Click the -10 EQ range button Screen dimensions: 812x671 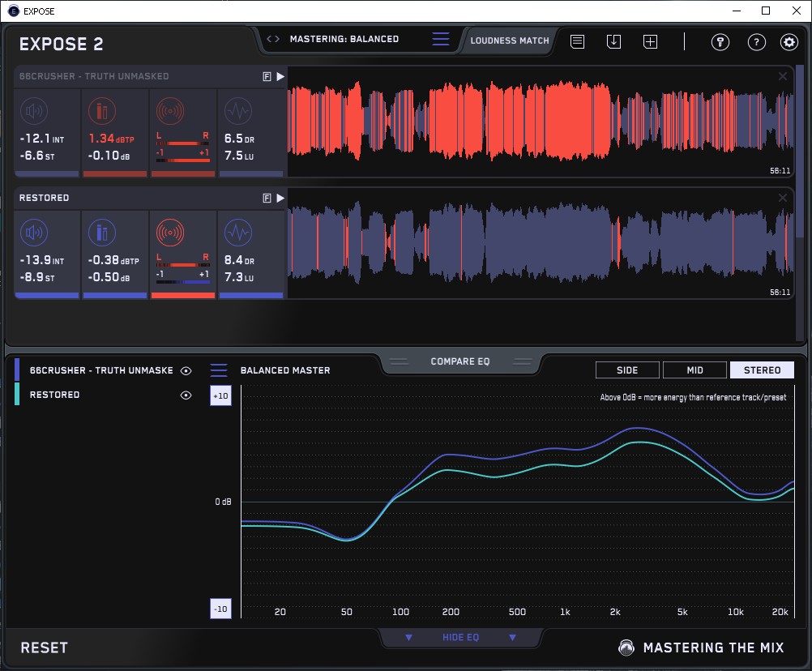220,609
